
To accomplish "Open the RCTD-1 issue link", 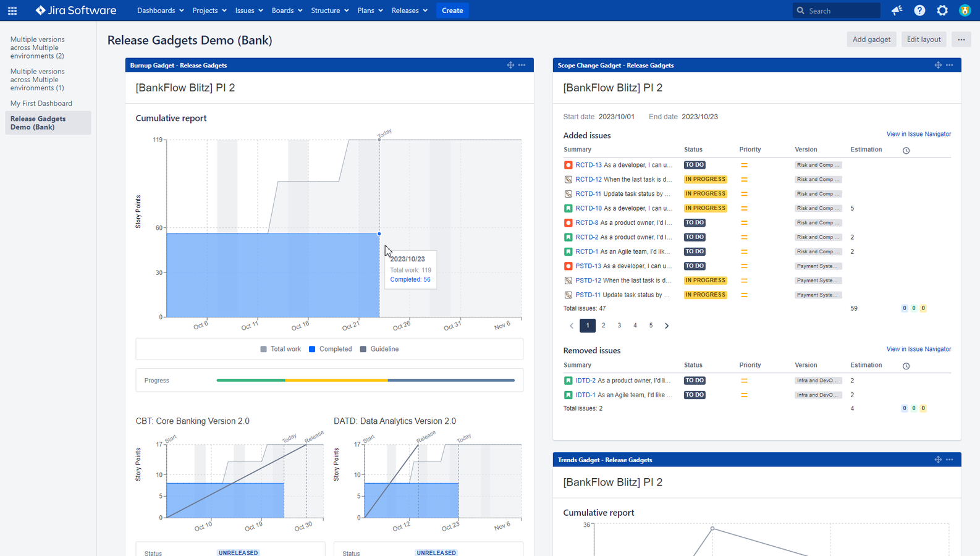I will pyautogui.click(x=587, y=251).
